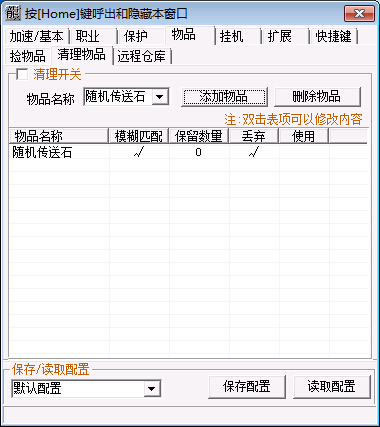The height and width of the screenshot is (427, 380).
Task: Save settings with 保存配置 button
Action: point(247,387)
